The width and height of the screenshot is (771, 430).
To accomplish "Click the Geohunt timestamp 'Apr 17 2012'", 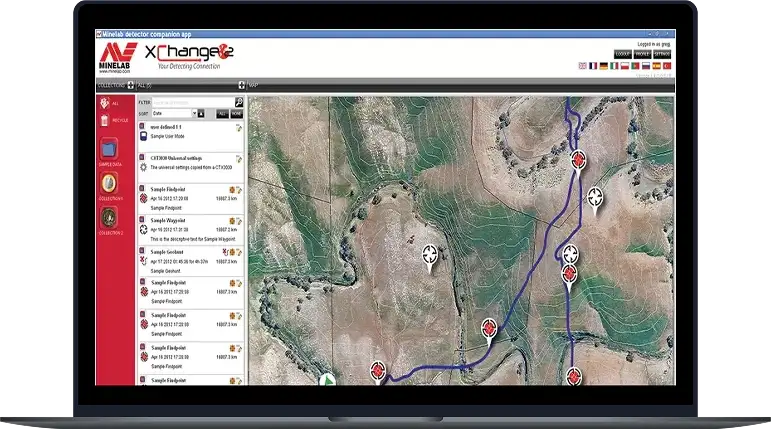I will coord(179,261).
